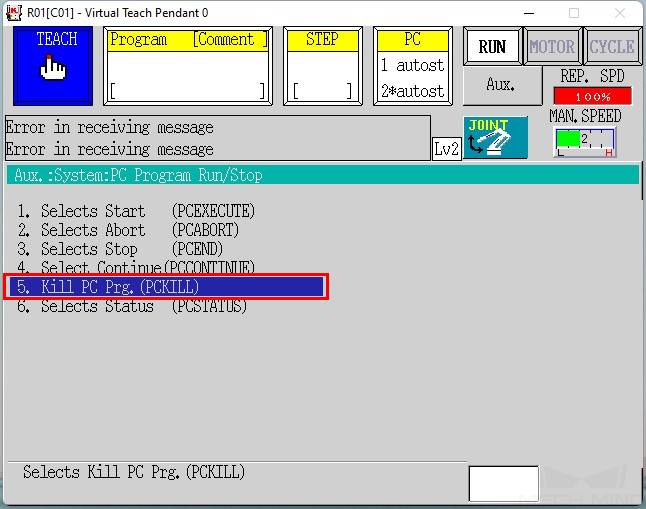Image resolution: width=646 pixels, height=509 pixels.
Task: Click the "Selects Kill PC Prg. (PCKILL)" help text
Action: tap(134, 472)
